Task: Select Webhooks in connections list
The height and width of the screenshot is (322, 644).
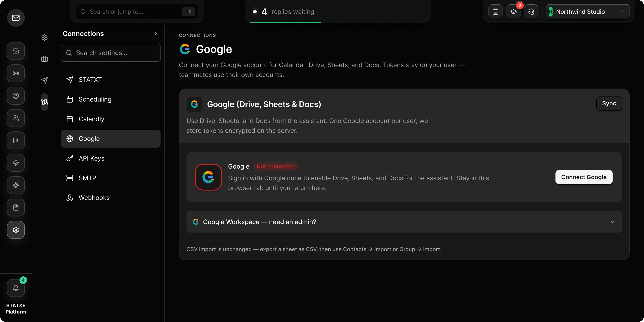Action: 110,198
